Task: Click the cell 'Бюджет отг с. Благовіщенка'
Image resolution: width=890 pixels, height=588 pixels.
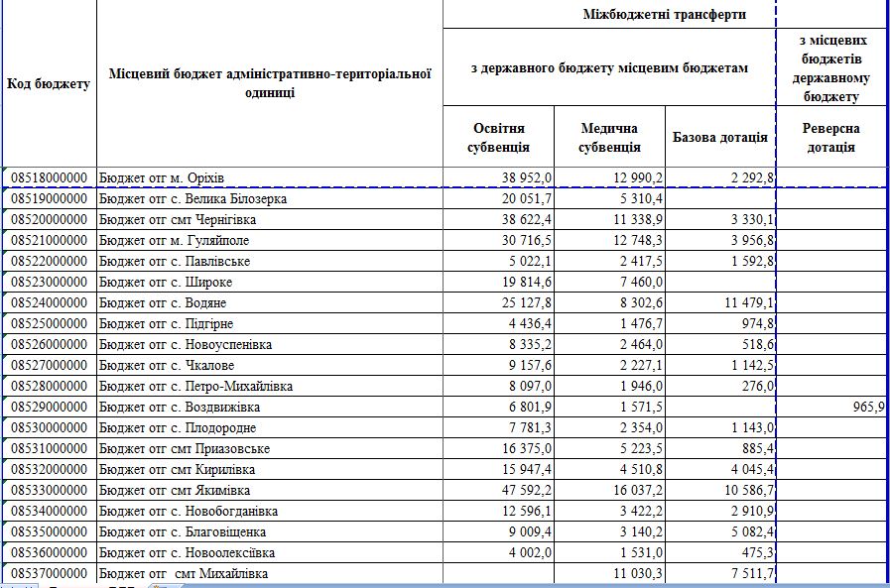Action: pyautogui.click(x=270, y=531)
